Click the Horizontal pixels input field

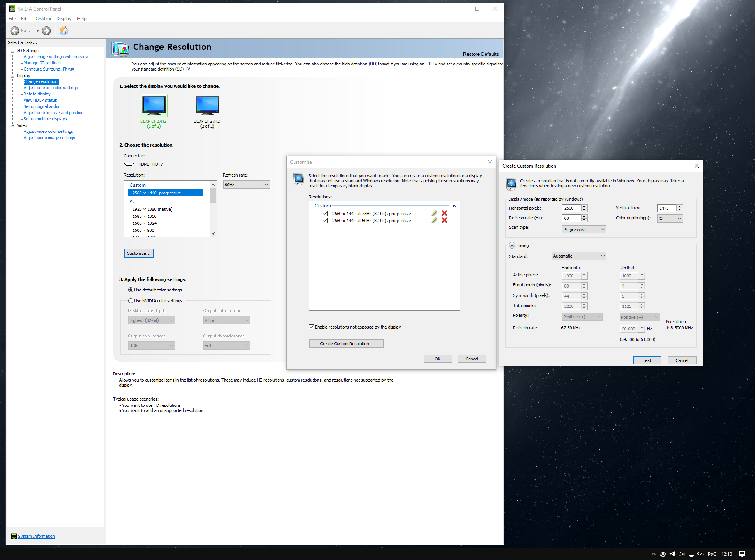point(571,208)
